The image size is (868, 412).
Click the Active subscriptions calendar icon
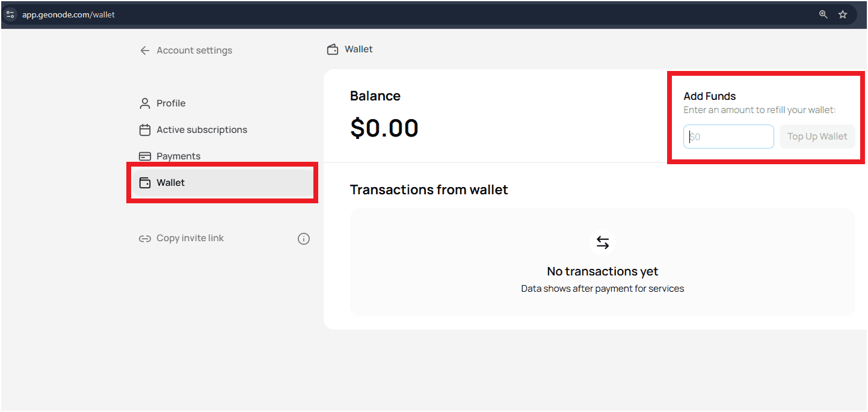[144, 129]
